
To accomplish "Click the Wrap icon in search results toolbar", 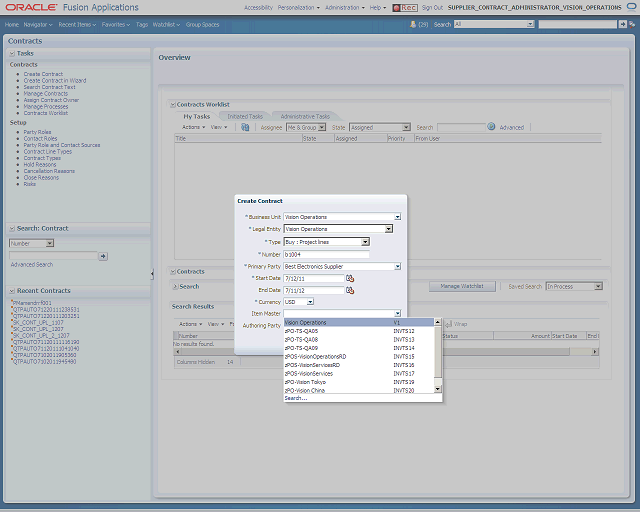I will point(449,324).
